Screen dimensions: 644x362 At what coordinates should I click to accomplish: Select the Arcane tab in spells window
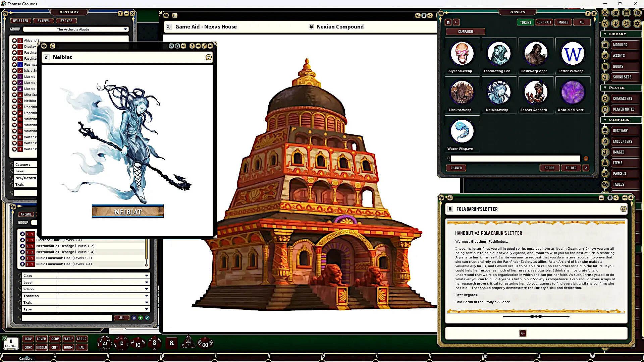click(26, 214)
